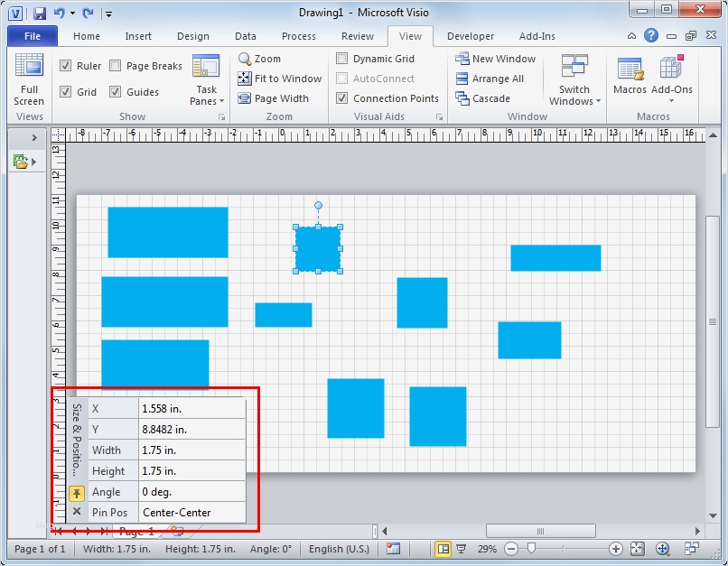Switch to the Insert tab

click(x=138, y=36)
